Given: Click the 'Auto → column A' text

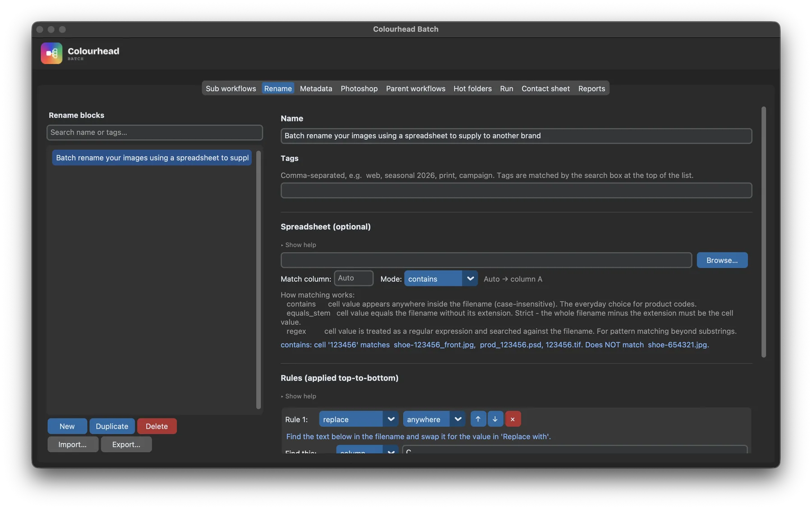Looking at the screenshot, I should (x=513, y=279).
